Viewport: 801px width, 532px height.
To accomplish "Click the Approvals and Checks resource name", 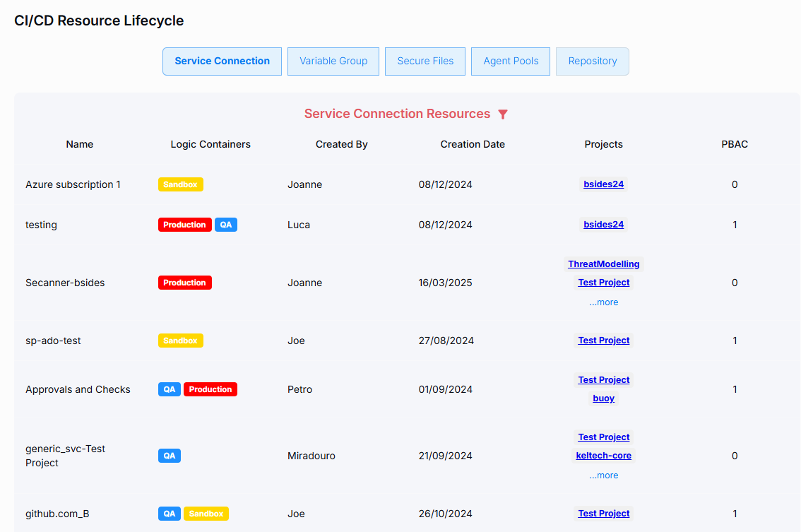I will pos(78,389).
